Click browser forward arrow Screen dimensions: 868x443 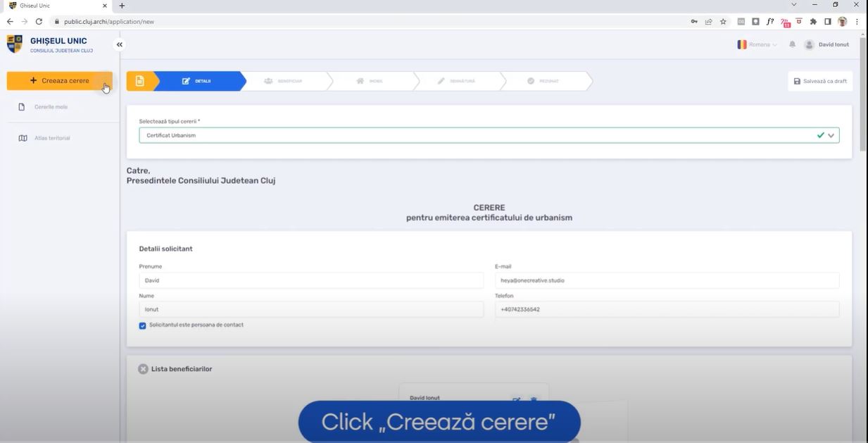pyautogui.click(x=25, y=22)
